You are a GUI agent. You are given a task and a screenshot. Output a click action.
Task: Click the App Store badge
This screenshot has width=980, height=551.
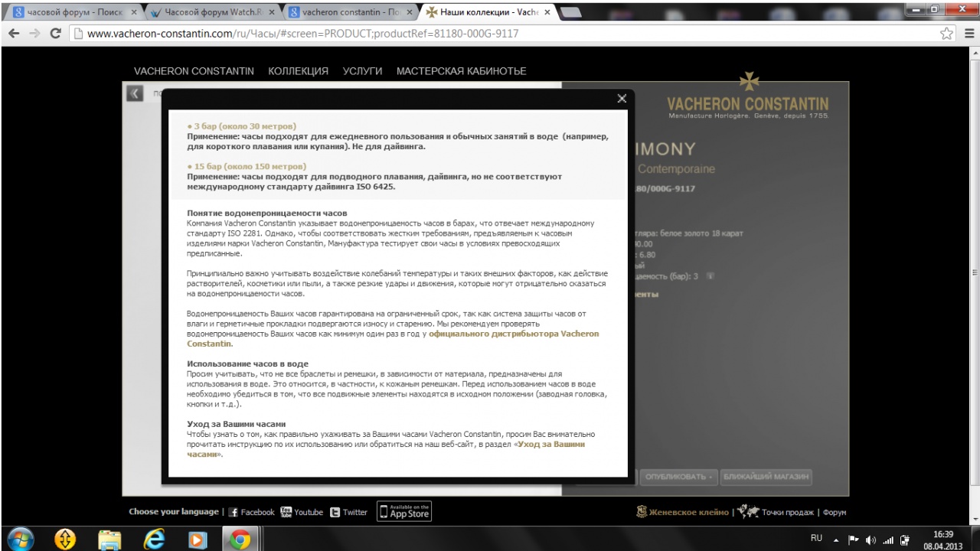pos(404,512)
